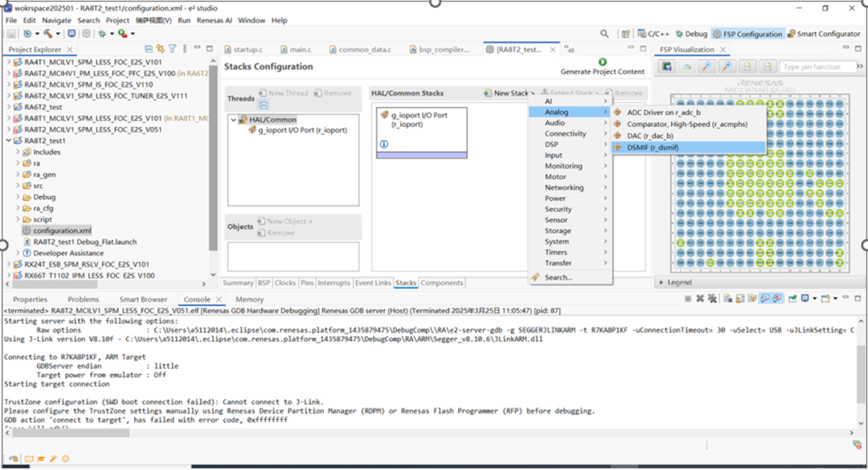868x470 pixels.
Task: Click Console horizontal scrollbar thumb
Action: coord(71,433)
